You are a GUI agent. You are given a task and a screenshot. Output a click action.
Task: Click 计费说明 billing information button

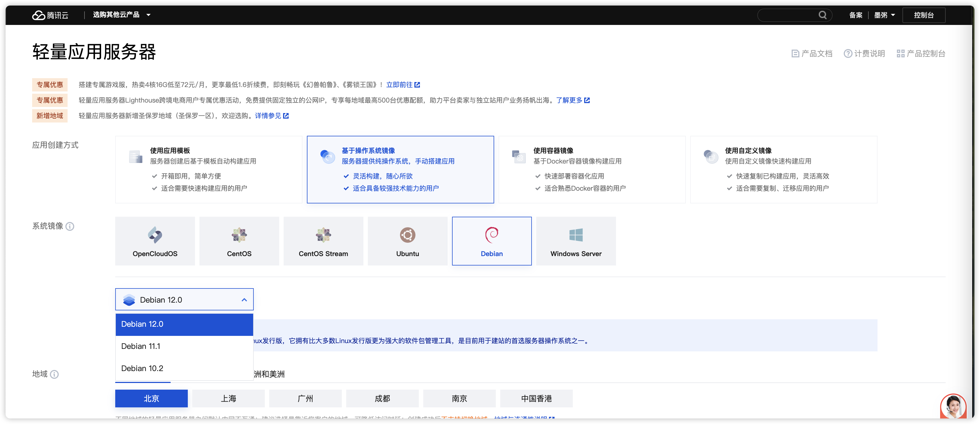[864, 53]
